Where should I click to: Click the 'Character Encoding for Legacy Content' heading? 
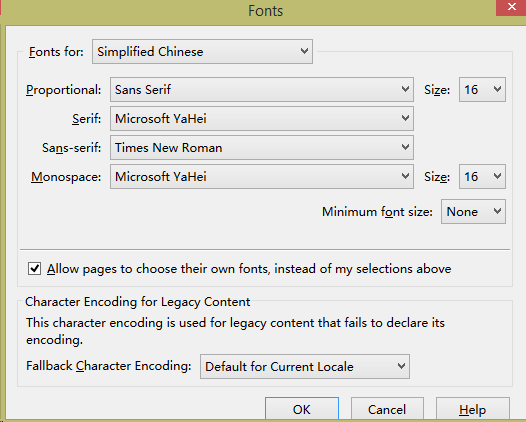tap(138, 302)
